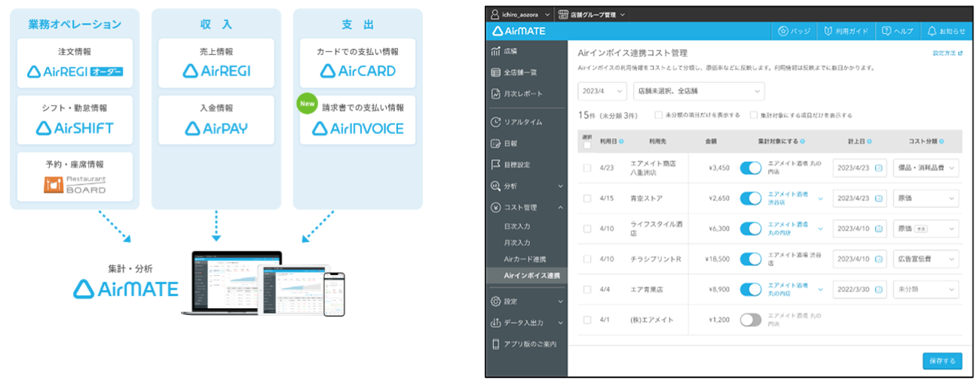
Task: Click Restaurant BOARD logo in the diagram
Action: pos(75,185)
